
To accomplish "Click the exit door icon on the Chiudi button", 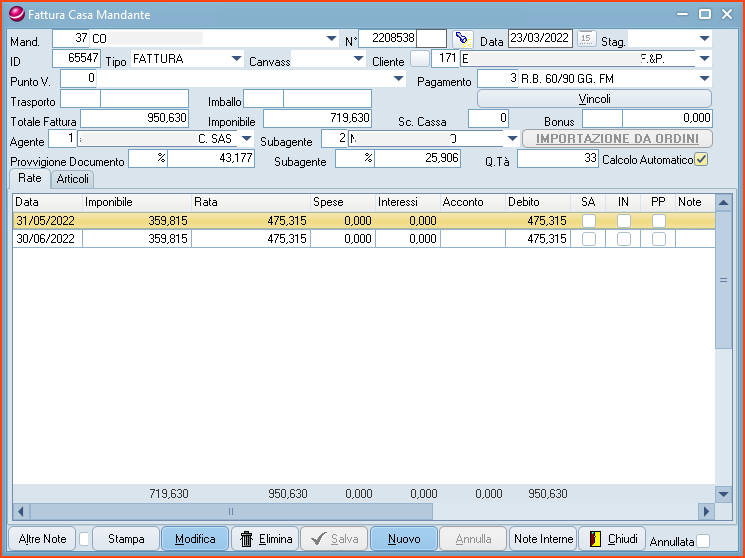I will (595, 539).
